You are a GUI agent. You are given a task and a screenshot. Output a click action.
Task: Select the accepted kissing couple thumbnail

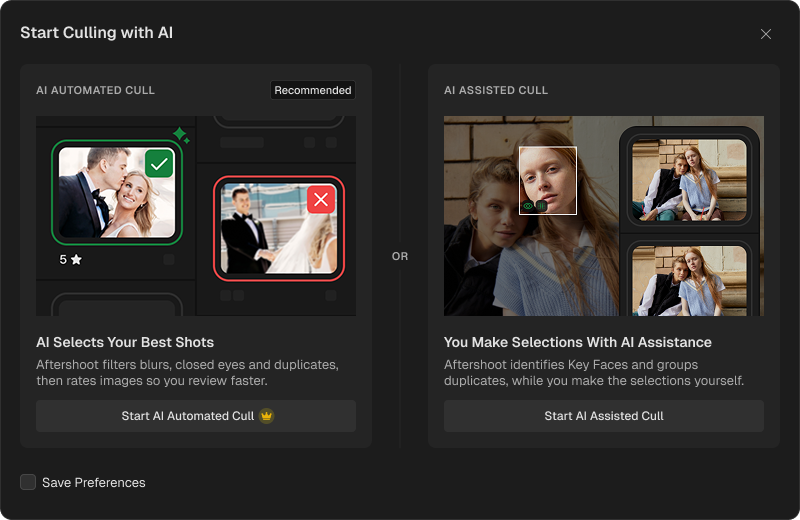point(117,192)
